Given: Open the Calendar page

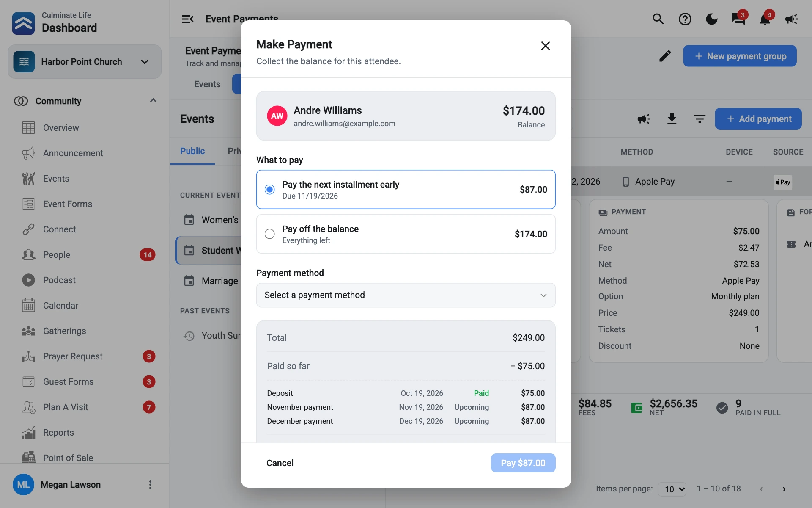Looking at the screenshot, I should [x=60, y=306].
